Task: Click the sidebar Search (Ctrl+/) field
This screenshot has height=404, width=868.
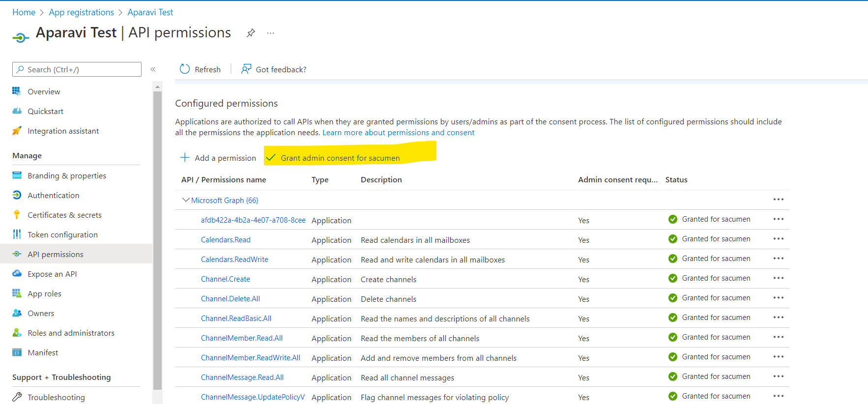Action: [77, 69]
